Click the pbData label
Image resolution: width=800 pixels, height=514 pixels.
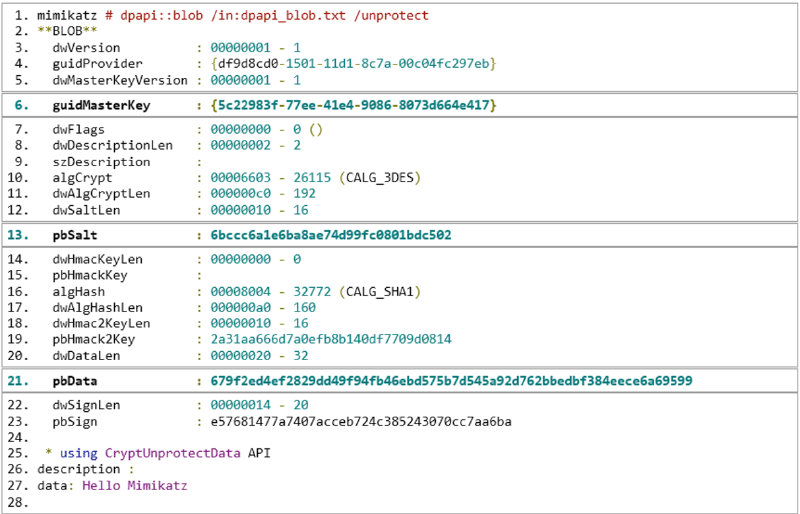pyautogui.click(x=75, y=381)
